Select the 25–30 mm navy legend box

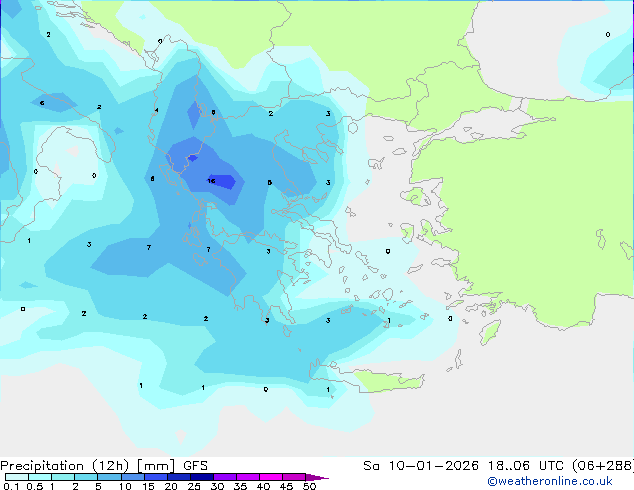[201, 477]
